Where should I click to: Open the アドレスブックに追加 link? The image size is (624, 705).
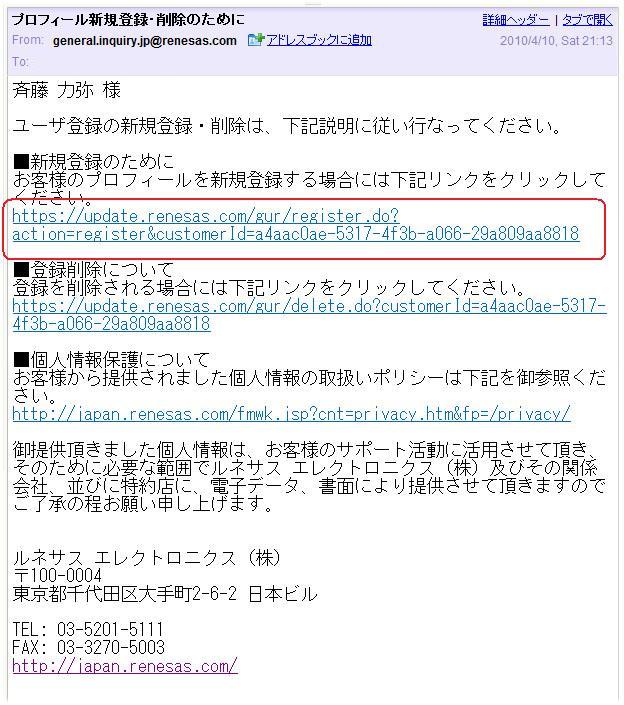[x=319, y=40]
